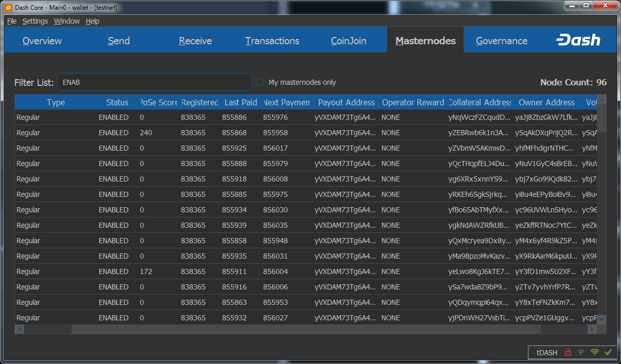Click the table's scroll right arrow
This screenshot has width=621, height=364.
pyautogui.click(x=593, y=329)
